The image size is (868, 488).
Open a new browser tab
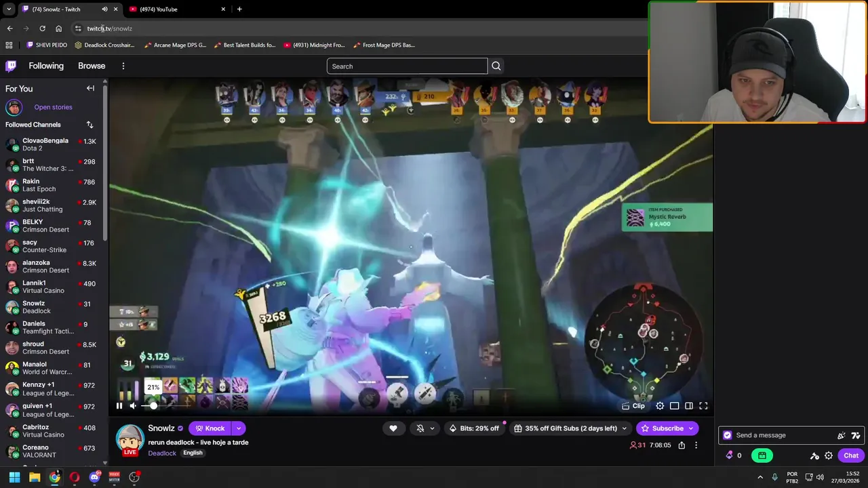pos(239,9)
